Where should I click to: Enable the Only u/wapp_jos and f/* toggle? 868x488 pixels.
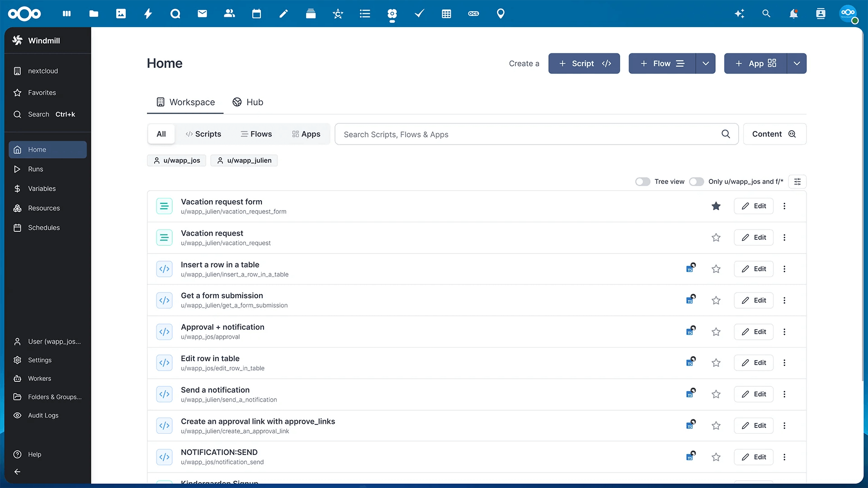coord(696,181)
